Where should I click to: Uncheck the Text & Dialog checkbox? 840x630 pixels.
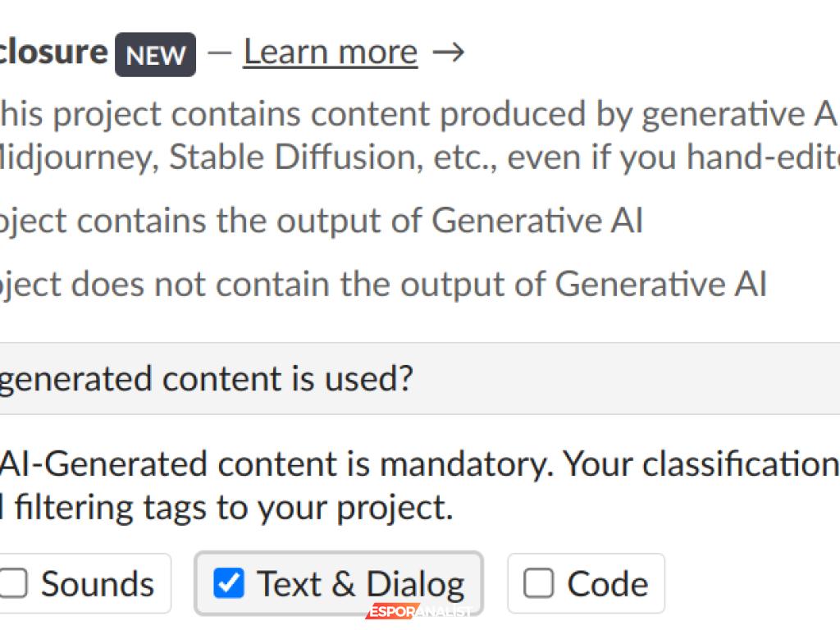(228, 584)
